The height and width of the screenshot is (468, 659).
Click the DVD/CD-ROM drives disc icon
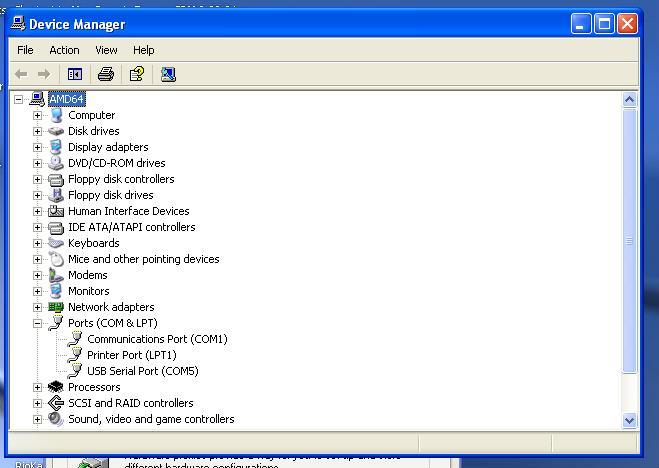coord(56,163)
